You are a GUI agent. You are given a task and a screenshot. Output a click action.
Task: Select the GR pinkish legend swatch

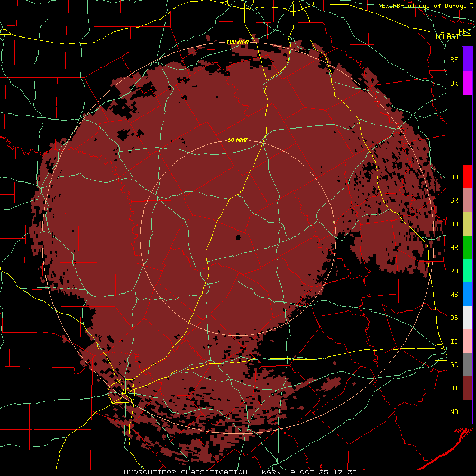coord(467,200)
